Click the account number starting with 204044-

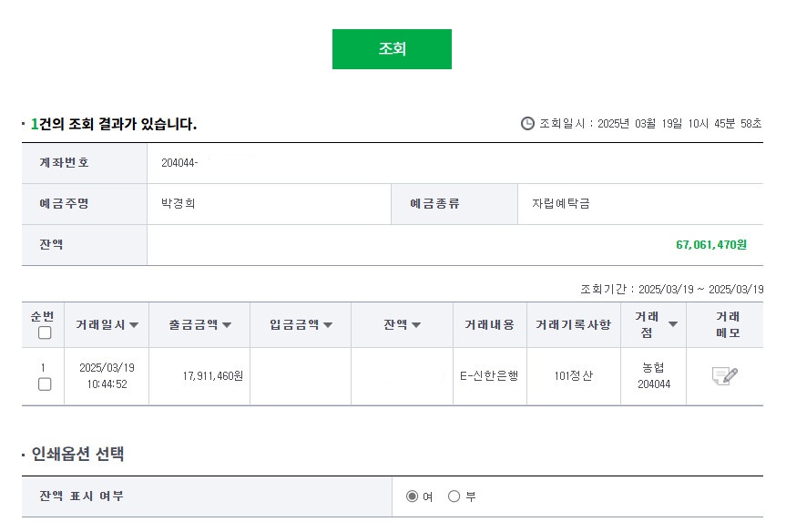click(179, 163)
